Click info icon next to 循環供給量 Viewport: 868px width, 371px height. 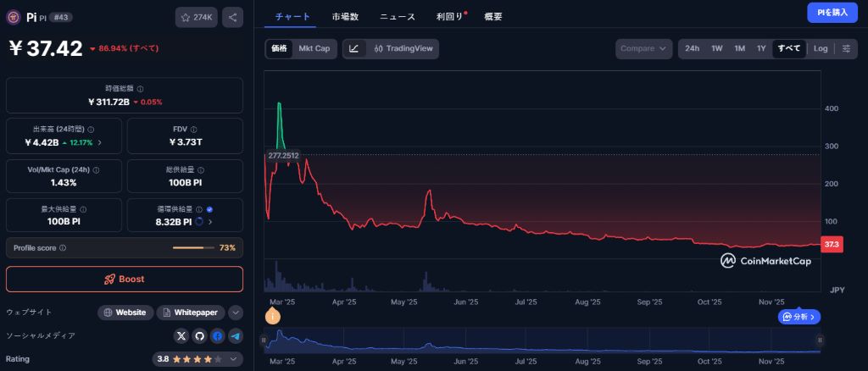199,209
